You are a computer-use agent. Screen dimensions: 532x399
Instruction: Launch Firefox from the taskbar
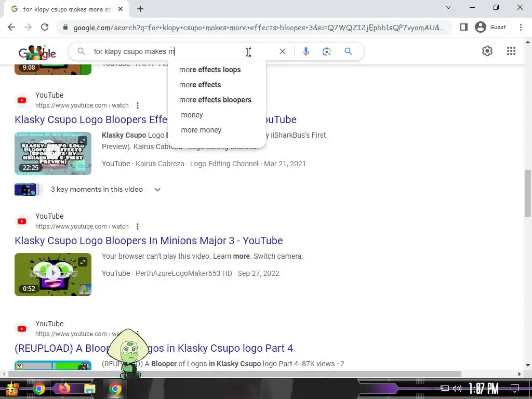(64, 389)
